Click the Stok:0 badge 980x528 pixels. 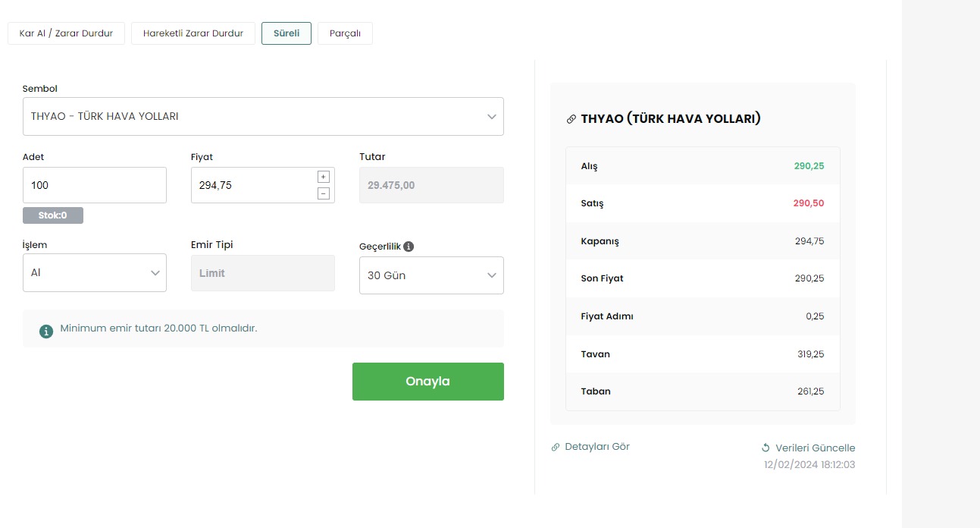pos(53,215)
